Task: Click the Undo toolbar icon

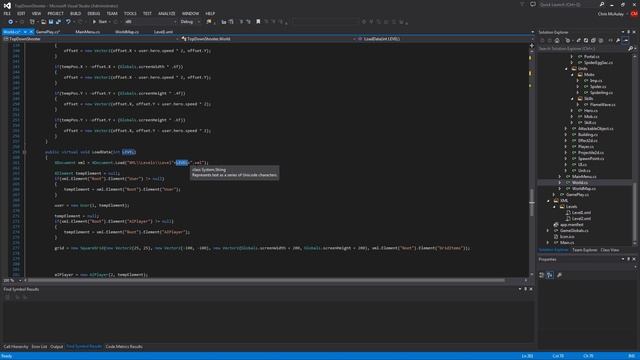Action: [x=68, y=22]
